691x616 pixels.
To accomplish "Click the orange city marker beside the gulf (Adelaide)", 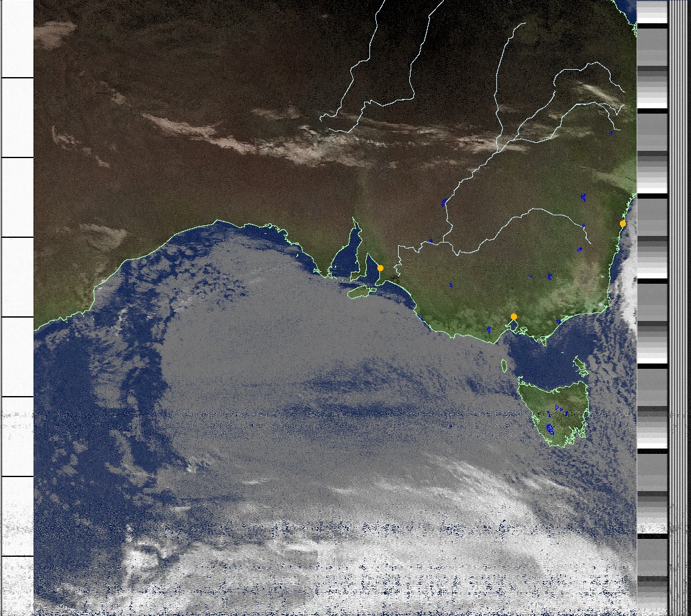I will pyautogui.click(x=380, y=268).
